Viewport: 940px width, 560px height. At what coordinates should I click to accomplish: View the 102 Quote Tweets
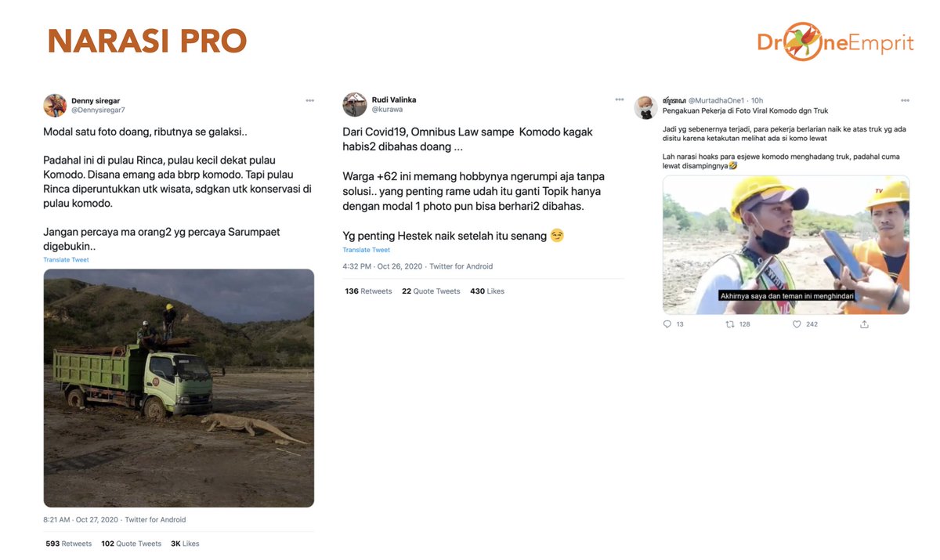[131, 544]
